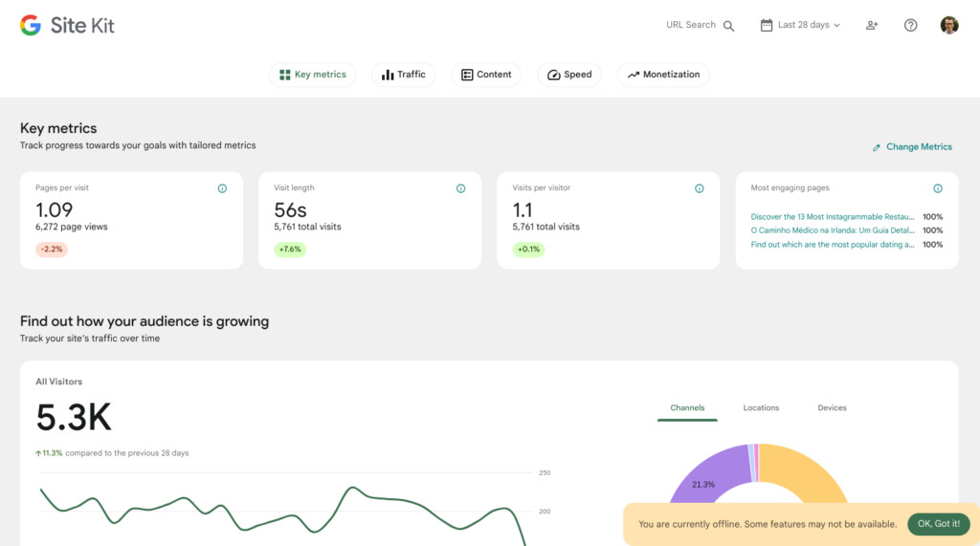The width and height of the screenshot is (980, 546).
Task: Open the help question mark icon
Action: (x=910, y=26)
